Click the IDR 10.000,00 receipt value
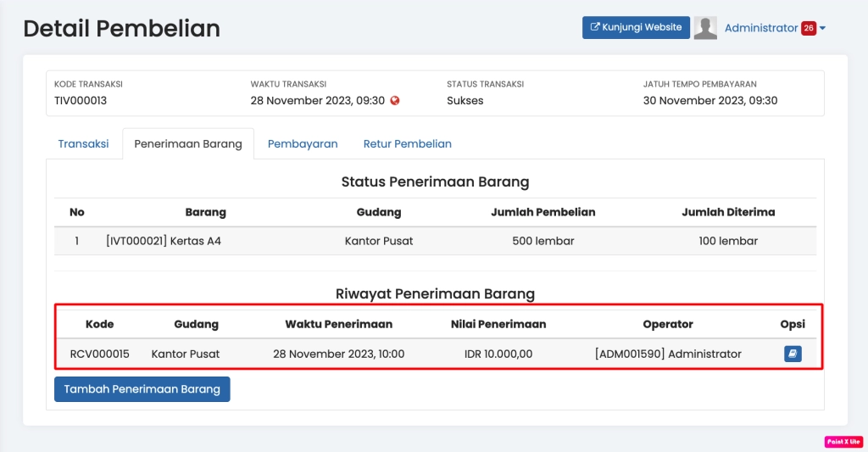Image resolution: width=868 pixels, height=452 pixels. 498,354
